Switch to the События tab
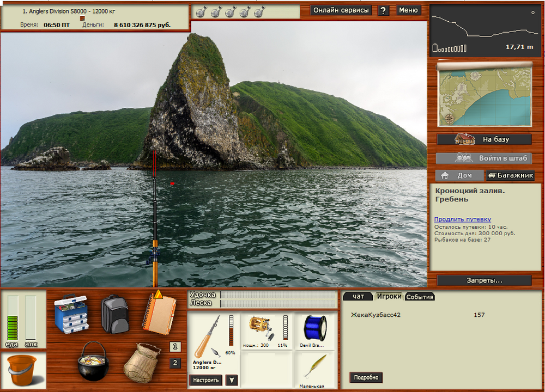The width and height of the screenshot is (545, 392). [x=420, y=296]
